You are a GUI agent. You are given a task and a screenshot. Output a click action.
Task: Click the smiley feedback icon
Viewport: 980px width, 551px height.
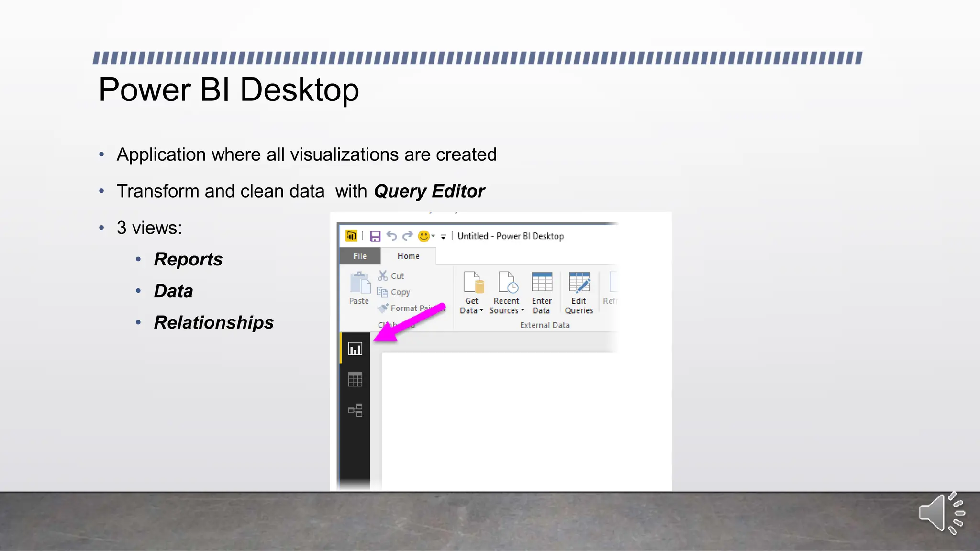pyautogui.click(x=423, y=236)
